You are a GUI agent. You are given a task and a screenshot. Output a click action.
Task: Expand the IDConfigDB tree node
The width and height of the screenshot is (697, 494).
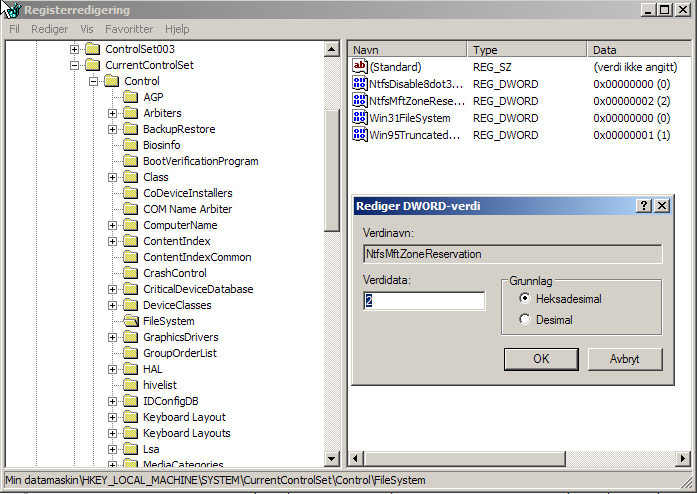click(112, 401)
